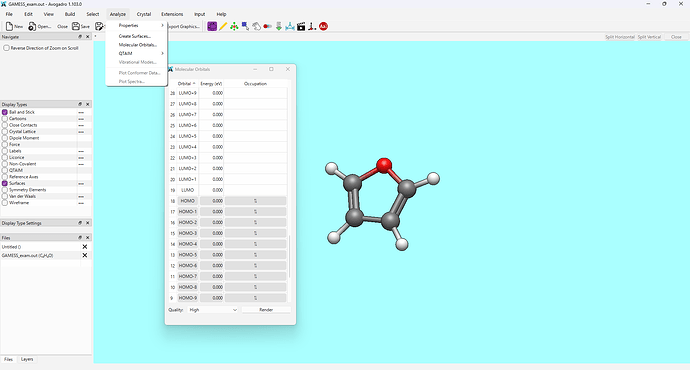Select the LUMO orbital row
The image size is (690, 370).
(x=228, y=190)
